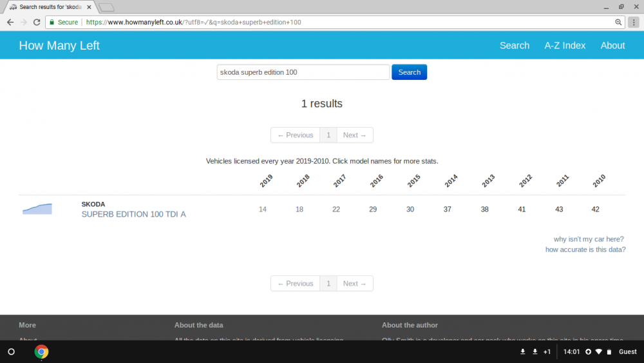
Task: Click the upper 'Next →' pagination button
Action: (354, 135)
